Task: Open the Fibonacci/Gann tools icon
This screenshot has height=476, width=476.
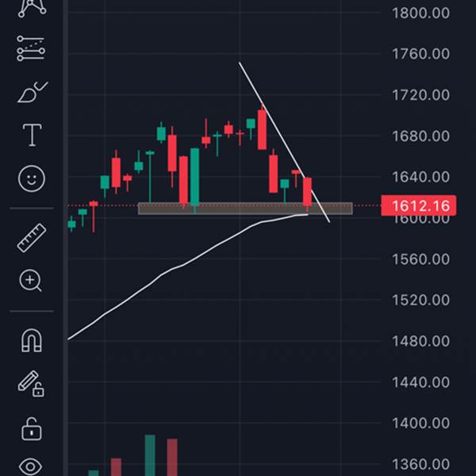Action: pos(31,48)
